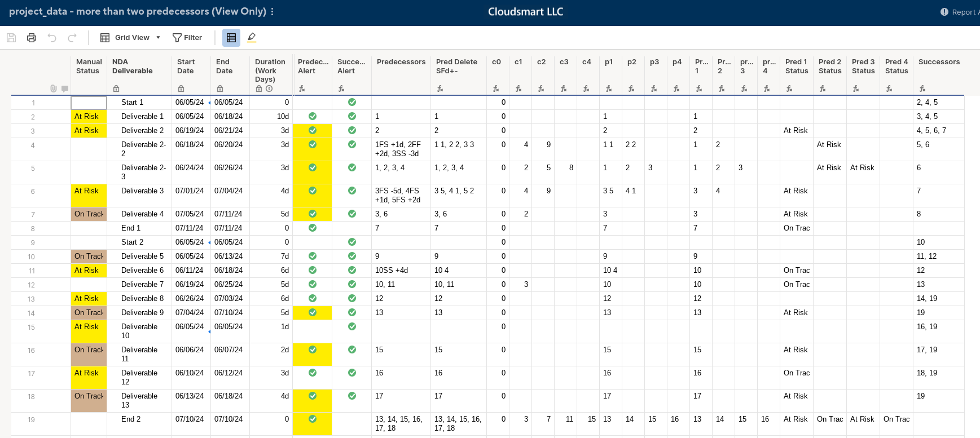This screenshot has height=438, width=980.
Task: Click Successor Alert check for Start 1
Action: [352, 103]
